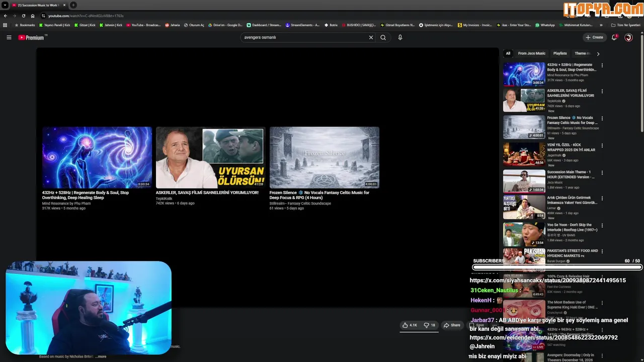Show more filter chips with the arrow

click(598, 53)
